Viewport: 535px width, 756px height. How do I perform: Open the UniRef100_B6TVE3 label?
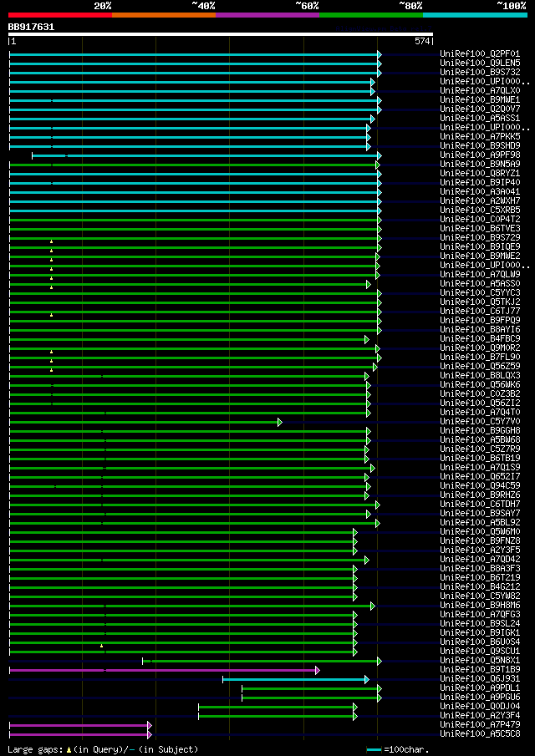480,229
